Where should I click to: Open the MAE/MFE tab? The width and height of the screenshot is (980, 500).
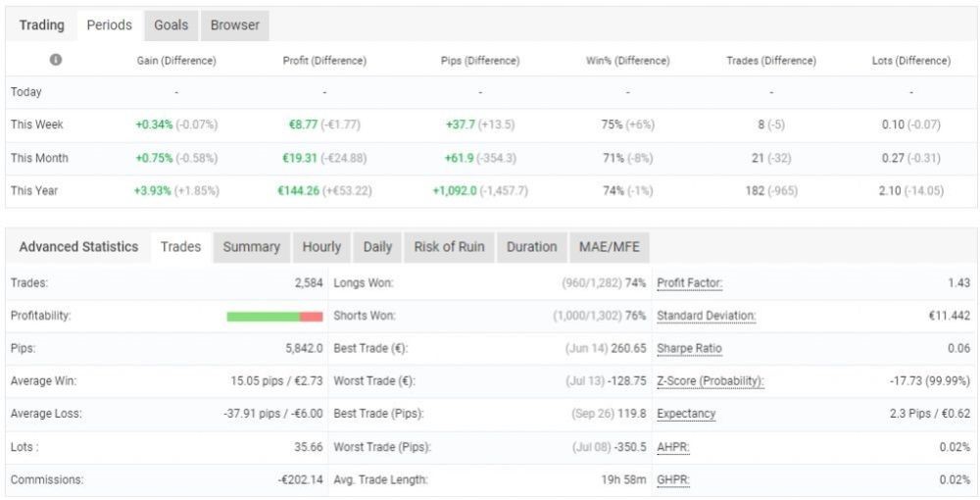point(610,247)
